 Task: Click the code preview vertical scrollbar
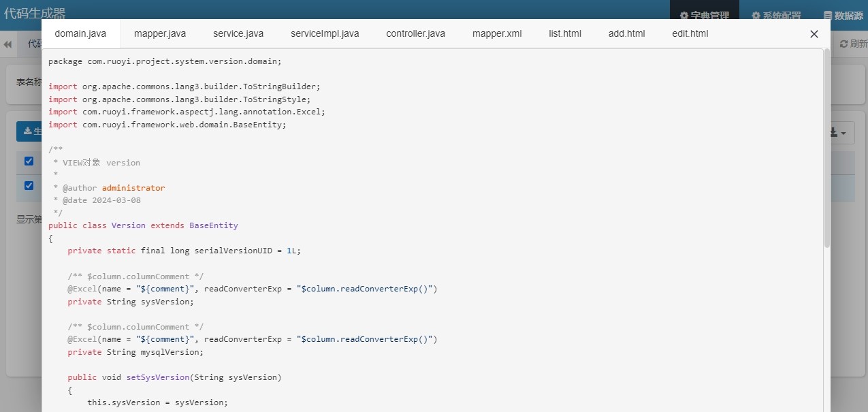[x=827, y=148]
